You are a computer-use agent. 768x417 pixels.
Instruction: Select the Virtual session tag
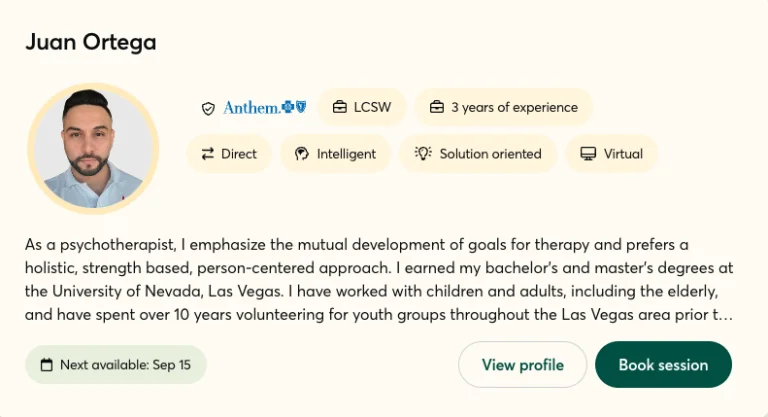pyautogui.click(x=612, y=154)
